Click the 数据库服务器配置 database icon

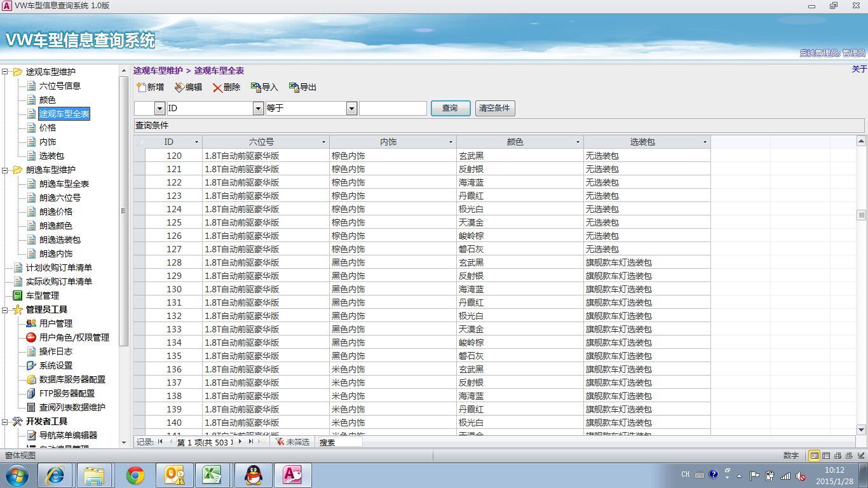tap(31, 379)
